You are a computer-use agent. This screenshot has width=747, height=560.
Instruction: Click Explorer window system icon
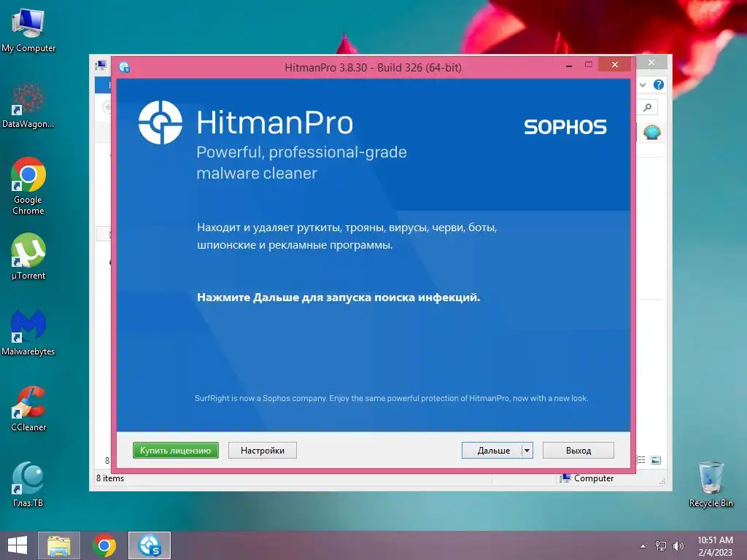coord(101,65)
